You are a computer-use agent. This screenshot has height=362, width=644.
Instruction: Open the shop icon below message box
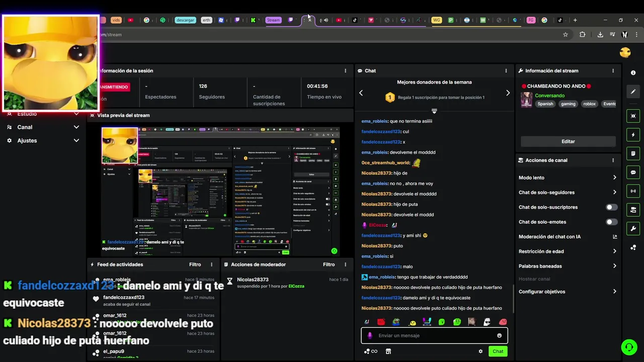tap(388, 351)
